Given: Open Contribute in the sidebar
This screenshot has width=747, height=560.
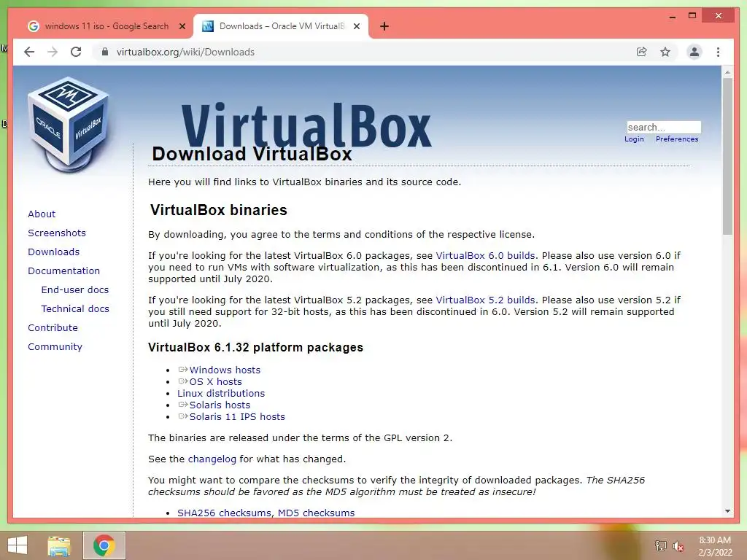Looking at the screenshot, I should (53, 328).
